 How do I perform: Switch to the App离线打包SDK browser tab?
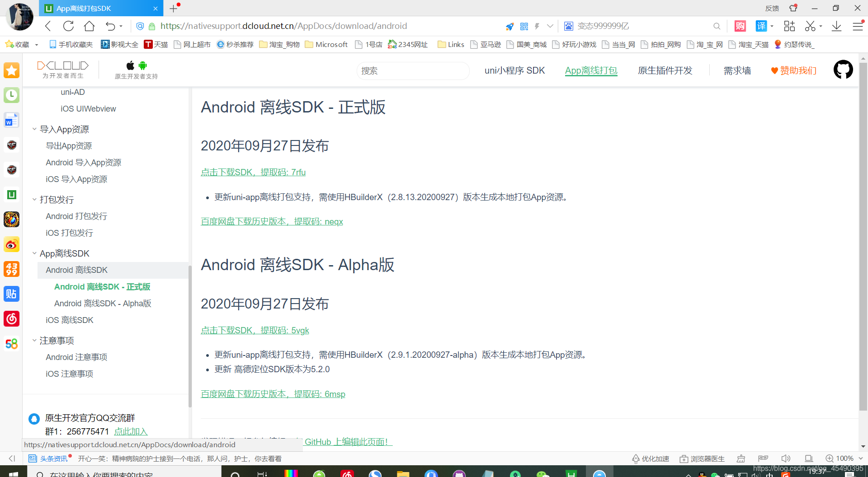pyautogui.click(x=101, y=8)
